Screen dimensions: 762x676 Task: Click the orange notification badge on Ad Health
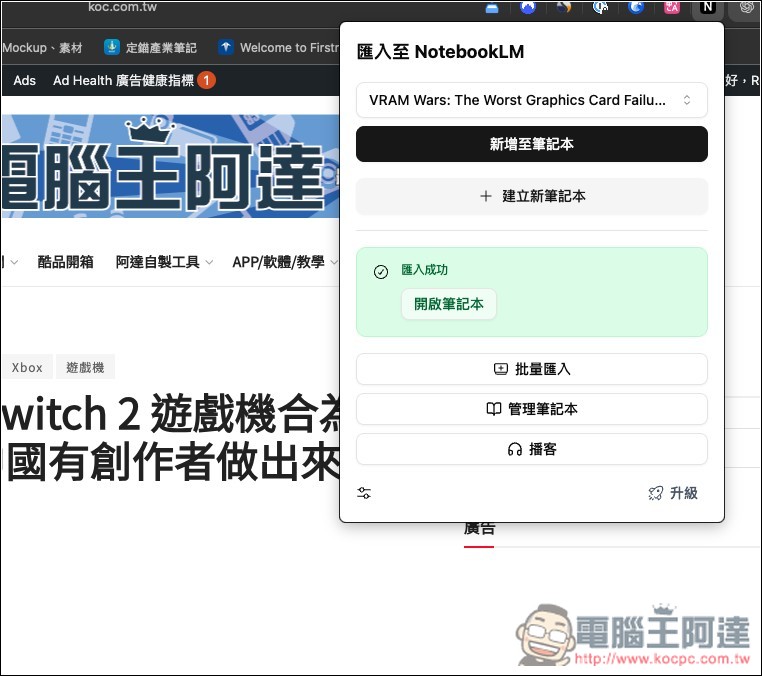point(207,80)
